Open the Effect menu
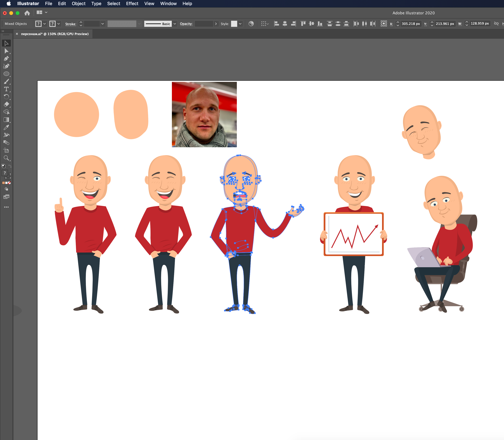The image size is (504, 440). tap(132, 4)
